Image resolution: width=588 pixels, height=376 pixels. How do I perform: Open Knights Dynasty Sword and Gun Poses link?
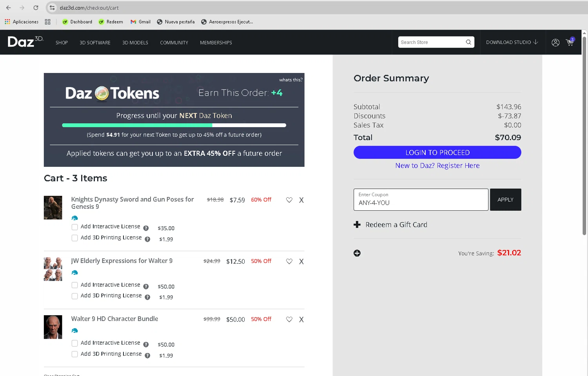coord(132,203)
